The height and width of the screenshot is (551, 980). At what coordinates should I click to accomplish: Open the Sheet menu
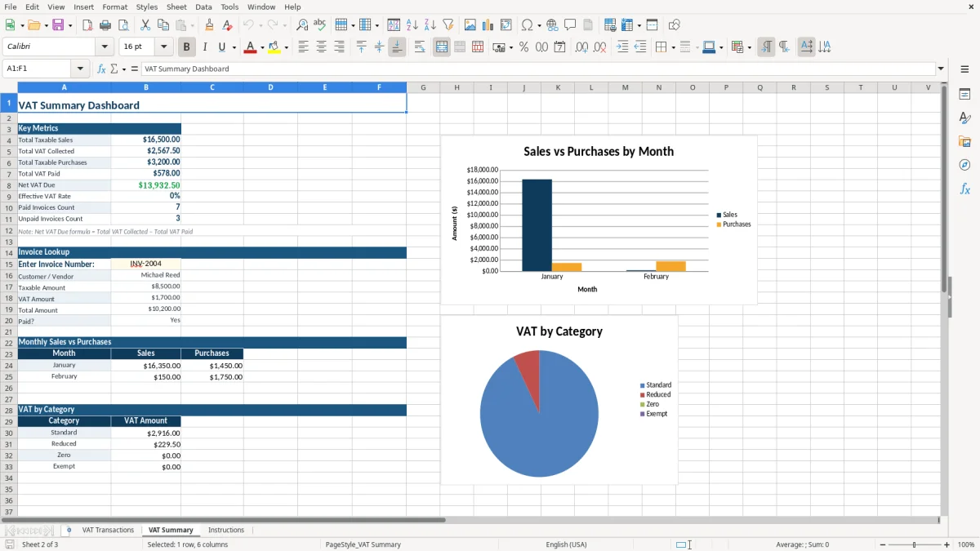[x=176, y=7]
